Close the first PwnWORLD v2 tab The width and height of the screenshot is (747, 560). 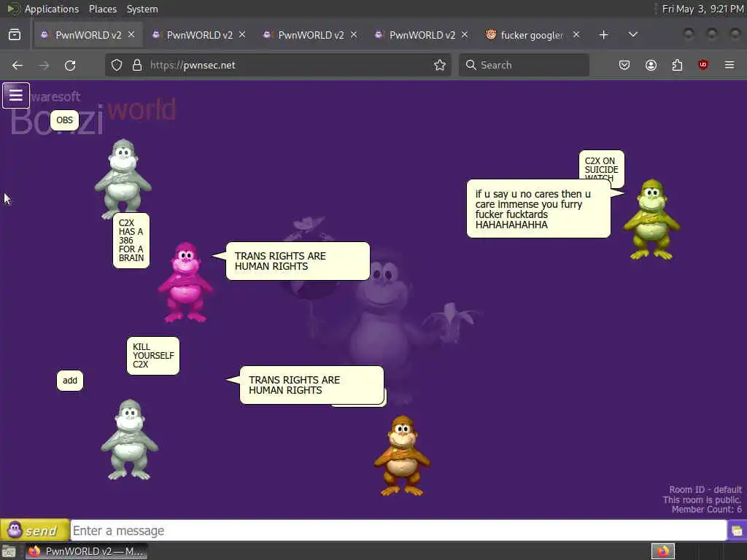pos(131,35)
